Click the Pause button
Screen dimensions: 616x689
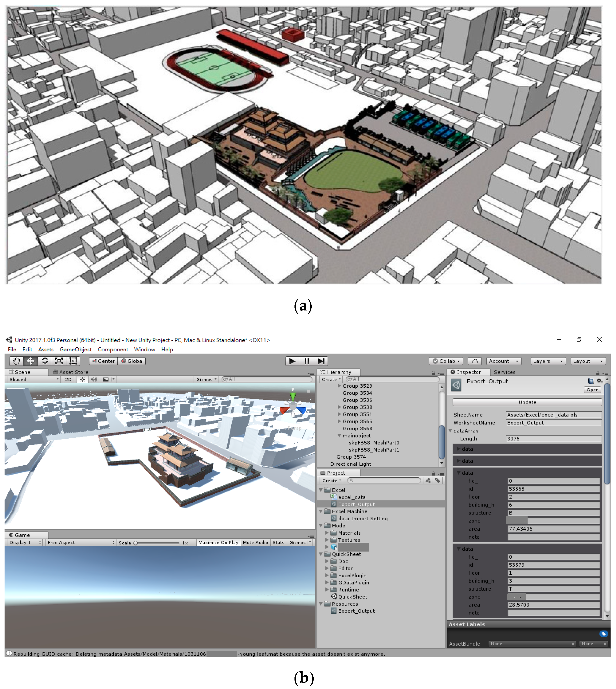tap(307, 361)
